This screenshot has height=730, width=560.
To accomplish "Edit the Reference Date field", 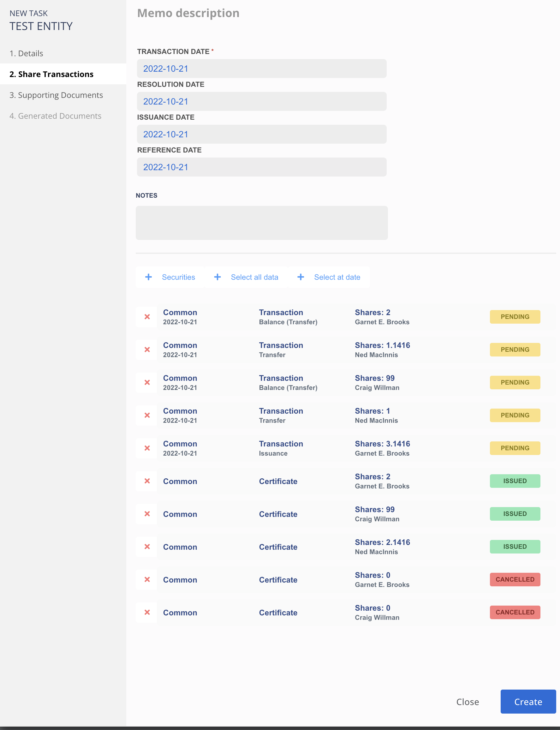I will 262,167.
